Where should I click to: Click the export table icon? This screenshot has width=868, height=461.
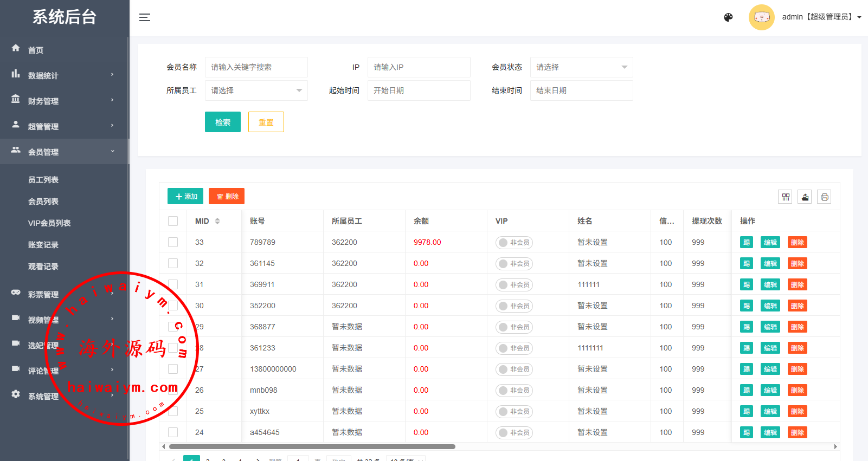click(x=805, y=197)
